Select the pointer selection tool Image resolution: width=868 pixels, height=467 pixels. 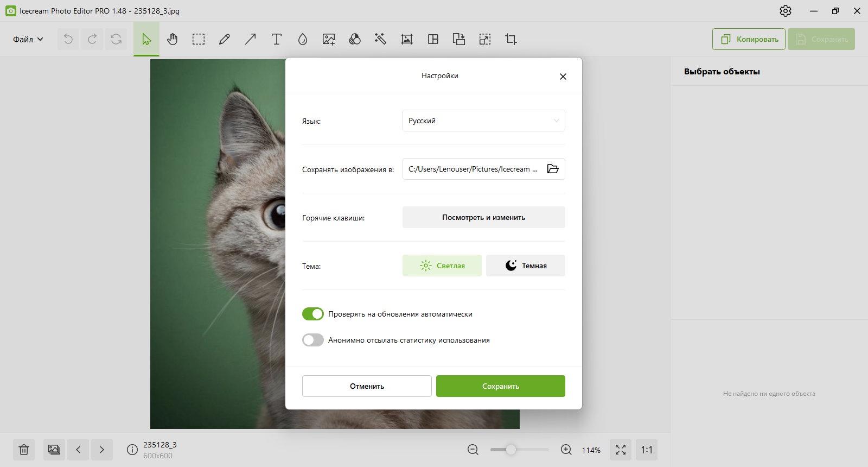click(146, 39)
